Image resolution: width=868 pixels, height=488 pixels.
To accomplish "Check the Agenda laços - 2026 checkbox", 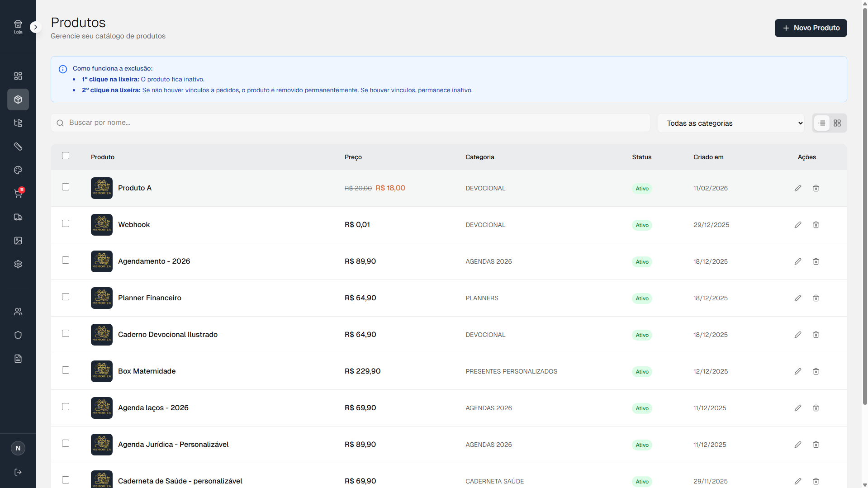I will (x=66, y=407).
